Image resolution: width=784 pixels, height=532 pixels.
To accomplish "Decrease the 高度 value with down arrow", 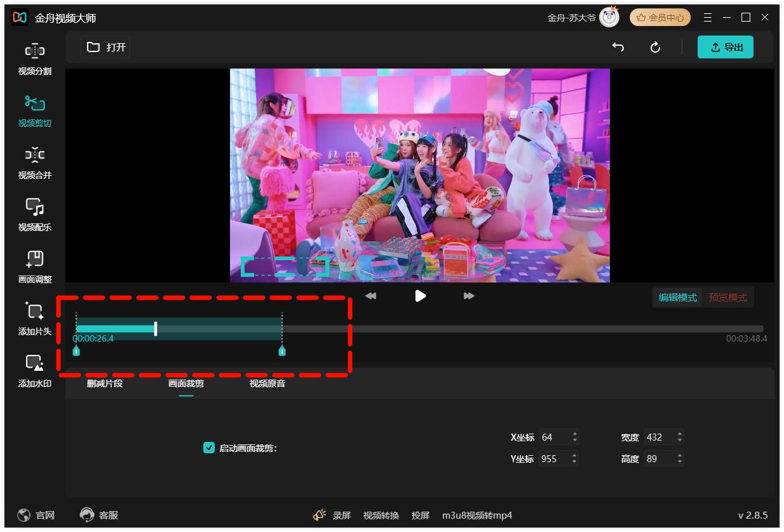I will (680, 462).
